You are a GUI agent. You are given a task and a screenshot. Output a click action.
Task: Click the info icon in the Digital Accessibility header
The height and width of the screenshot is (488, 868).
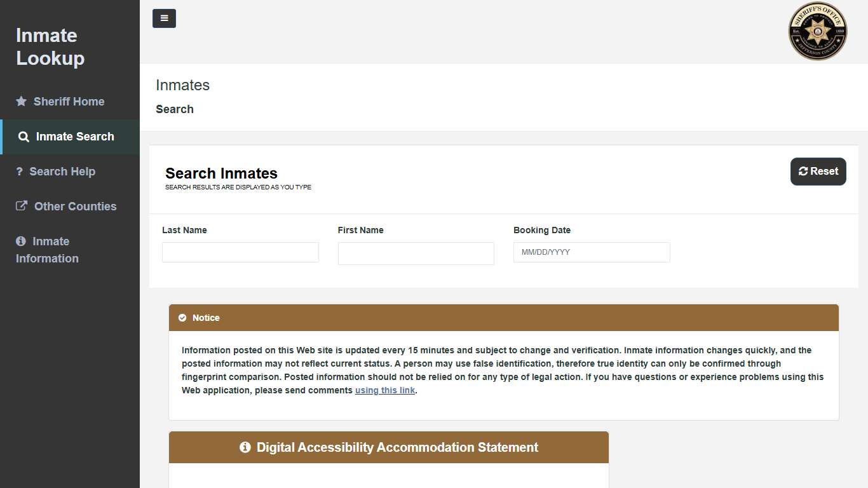tap(245, 447)
